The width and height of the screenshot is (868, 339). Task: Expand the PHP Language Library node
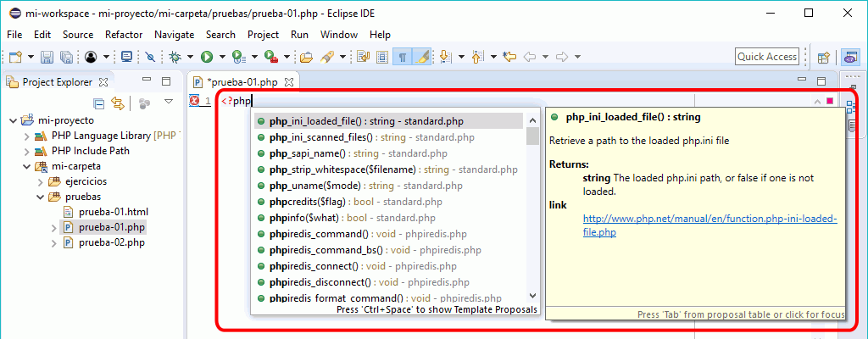point(26,136)
